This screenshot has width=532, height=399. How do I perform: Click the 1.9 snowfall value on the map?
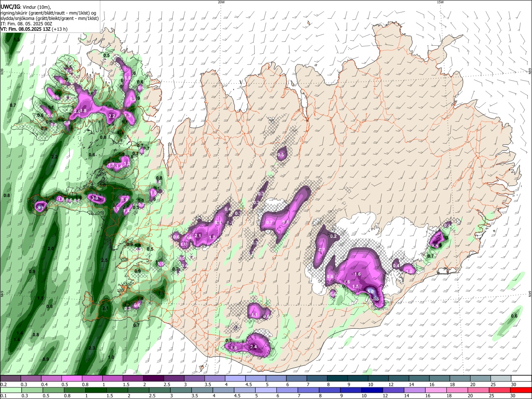click(124, 200)
